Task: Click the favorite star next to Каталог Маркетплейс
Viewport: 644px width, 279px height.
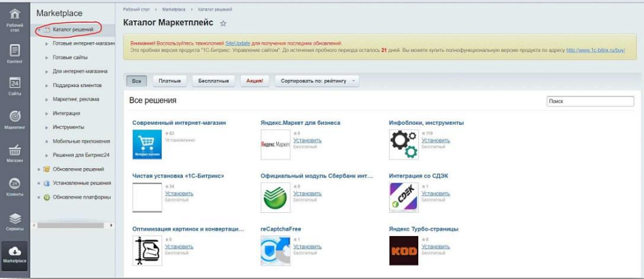Action: tap(223, 23)
